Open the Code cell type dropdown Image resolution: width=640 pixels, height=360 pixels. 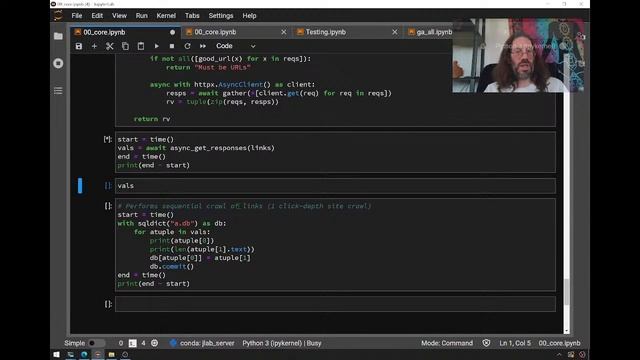236,46
